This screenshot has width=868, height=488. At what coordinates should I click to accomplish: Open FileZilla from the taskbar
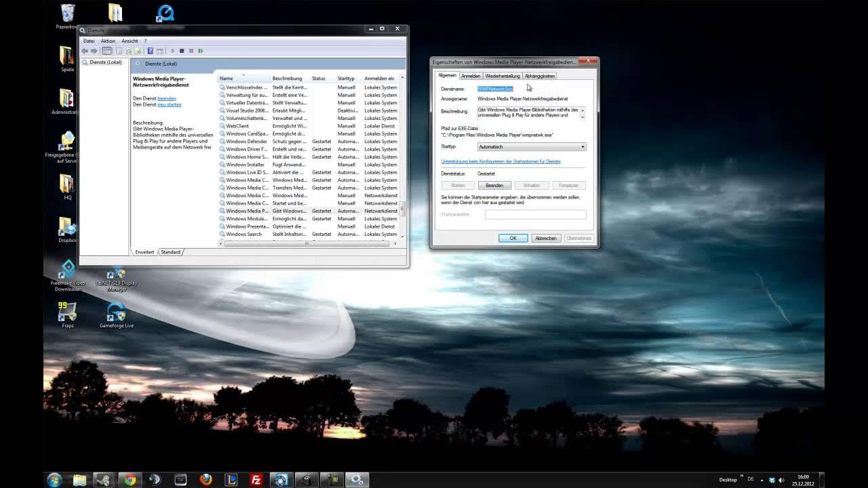(x=256, y=480)
